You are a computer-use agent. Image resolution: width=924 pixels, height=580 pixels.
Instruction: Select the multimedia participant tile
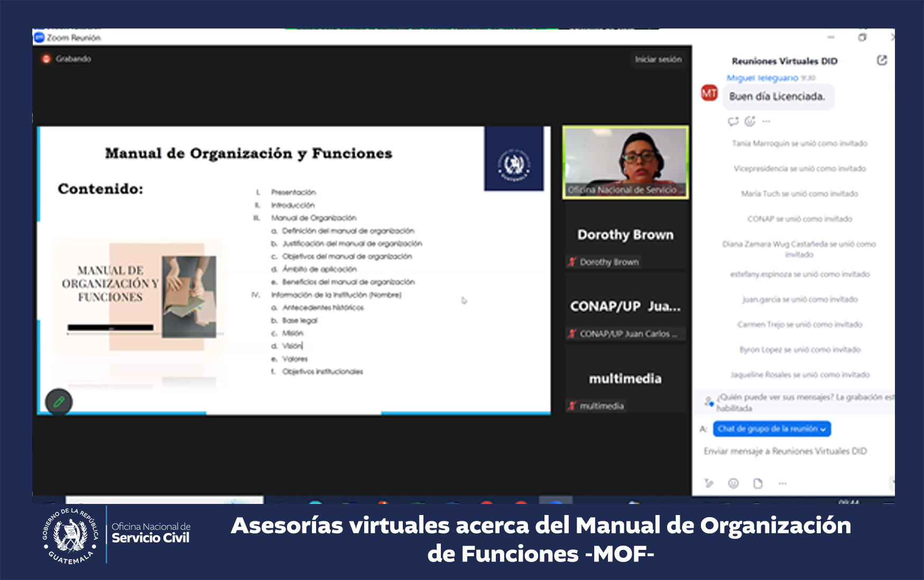625,379
